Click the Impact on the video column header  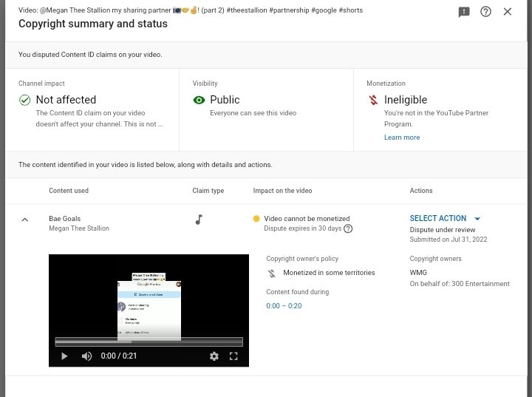(x=282, y=191)
